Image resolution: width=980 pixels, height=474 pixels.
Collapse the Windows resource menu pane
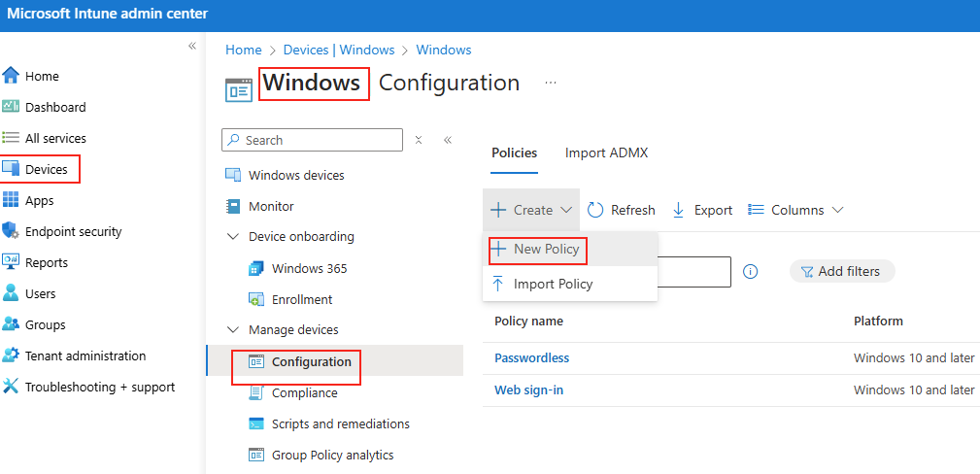pos(448,140)
